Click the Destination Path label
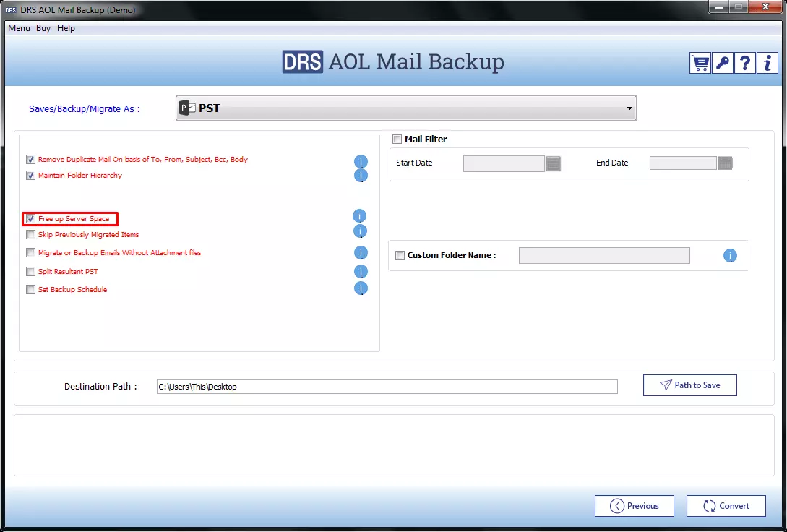The height and width of the screenshot is (532, 787). (100, 387)
